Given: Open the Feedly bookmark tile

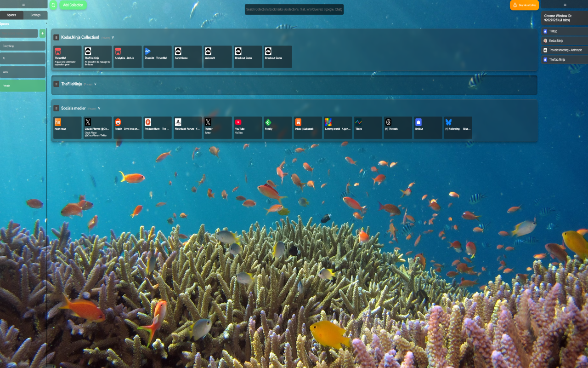Looking at the screenshot, I should (277, 127).
